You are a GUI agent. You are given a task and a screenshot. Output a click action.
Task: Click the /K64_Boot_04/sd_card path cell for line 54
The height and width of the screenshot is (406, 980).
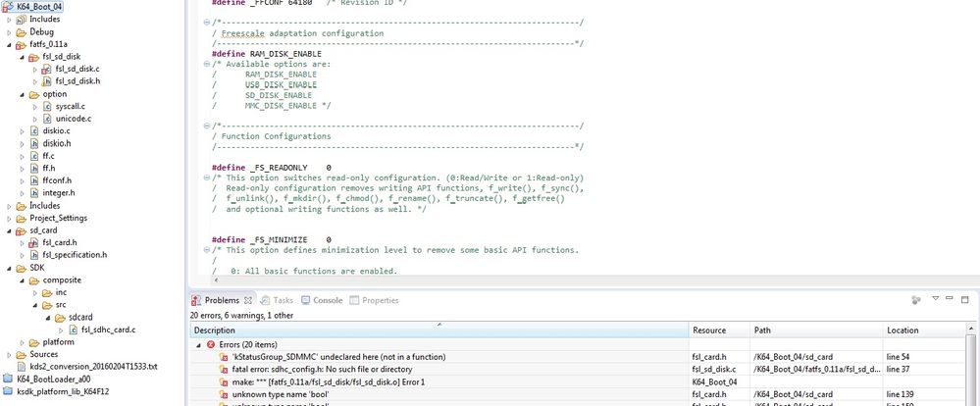[x=816, y=357]
